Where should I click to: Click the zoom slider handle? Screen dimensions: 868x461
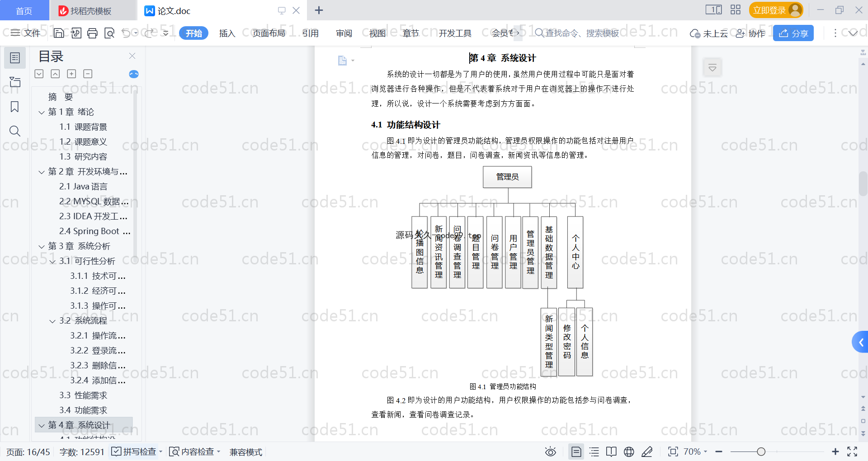tap(761, 452)
